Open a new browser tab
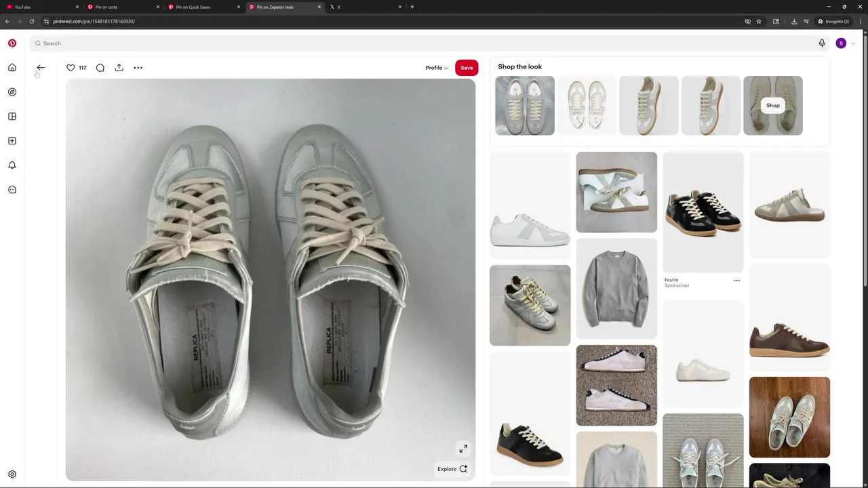Image resolution: width=868 pixels, height=488 pixels. click(x=412, y=7)
